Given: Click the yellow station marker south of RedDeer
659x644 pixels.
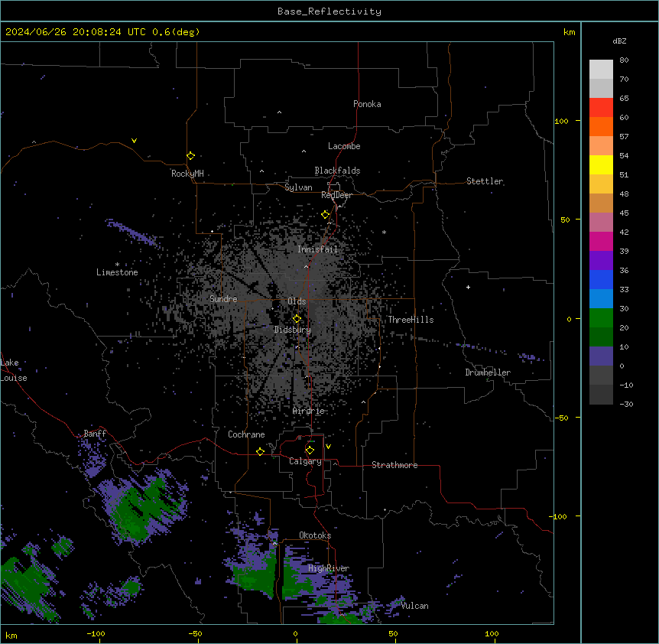Looking at the screenshot, I should (x=325, y=215).
